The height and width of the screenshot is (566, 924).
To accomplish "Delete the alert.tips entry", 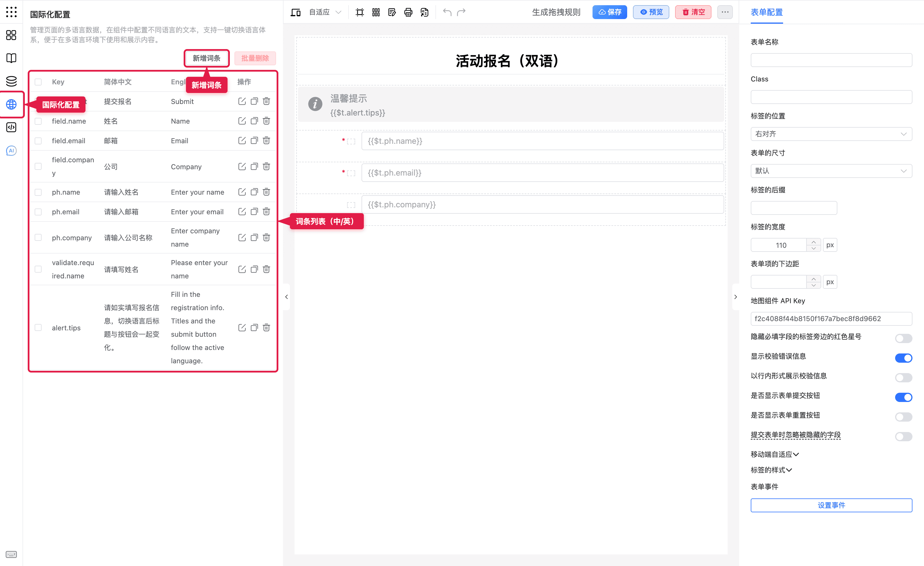I will point(266,327).
